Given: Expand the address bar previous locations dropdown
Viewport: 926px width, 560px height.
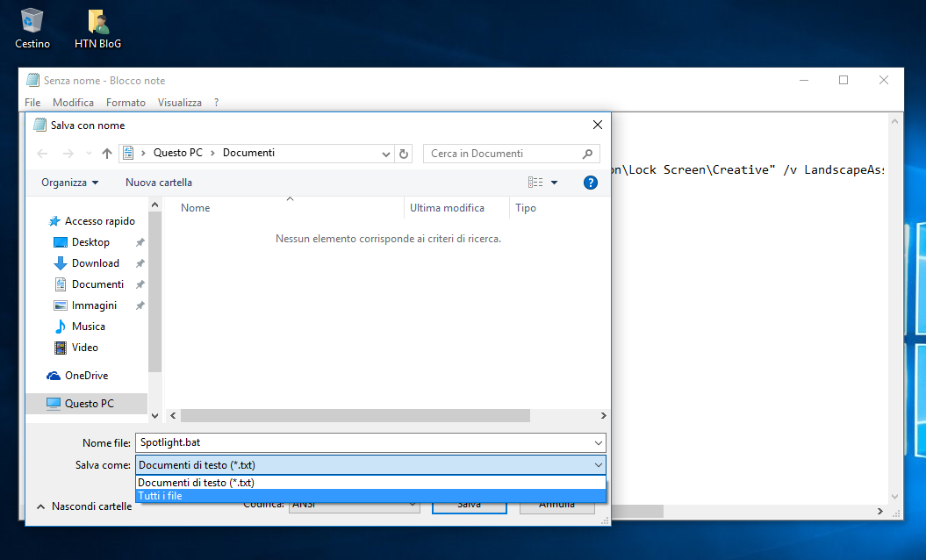Looking at the screenshot, I should click(385, 154).
